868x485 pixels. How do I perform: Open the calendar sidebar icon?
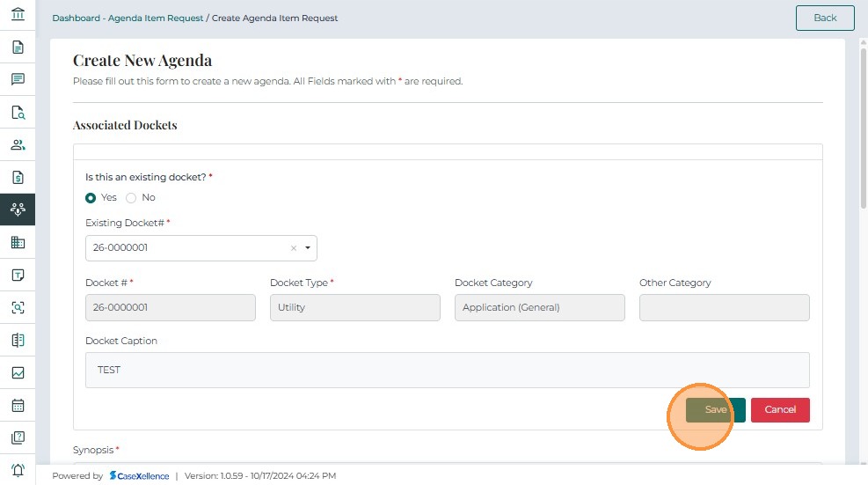click(18, 406)
